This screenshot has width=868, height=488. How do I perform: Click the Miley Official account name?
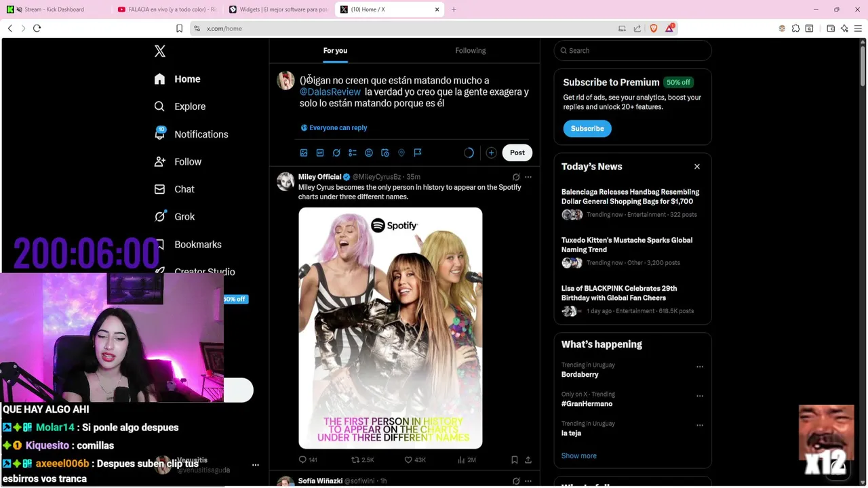tap(319, 177)
